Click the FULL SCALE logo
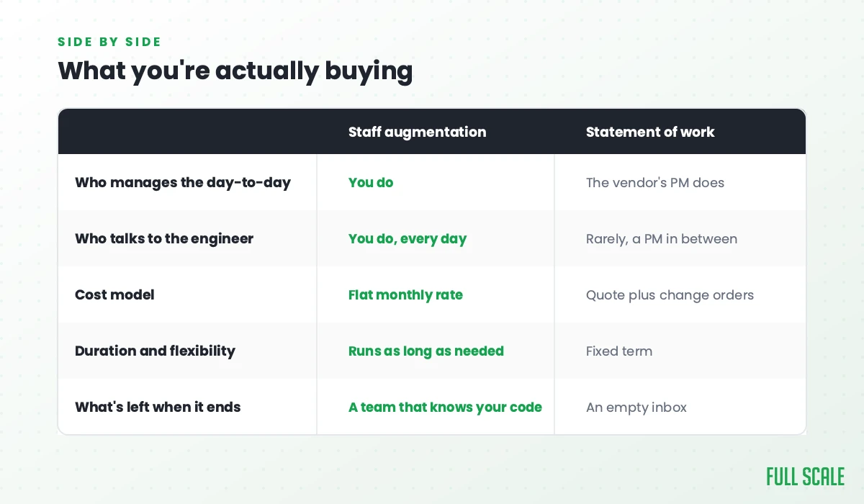Viewport: 864px width, 504px height. coord(805,477)
